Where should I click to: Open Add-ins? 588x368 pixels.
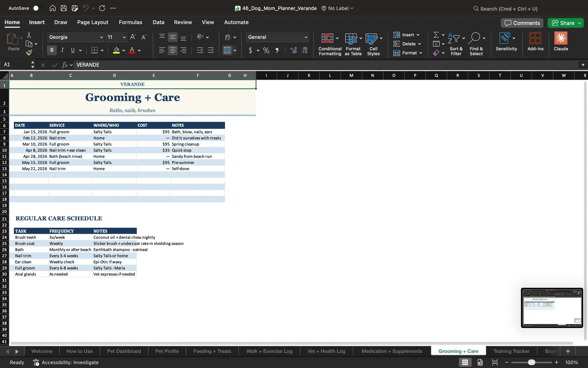point(535,42)
